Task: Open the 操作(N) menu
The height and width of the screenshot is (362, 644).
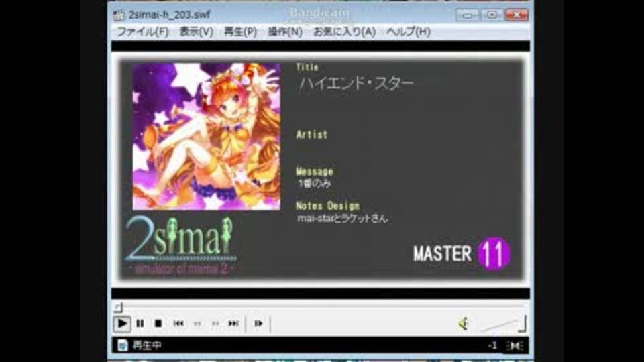Action: coord(285,32)
